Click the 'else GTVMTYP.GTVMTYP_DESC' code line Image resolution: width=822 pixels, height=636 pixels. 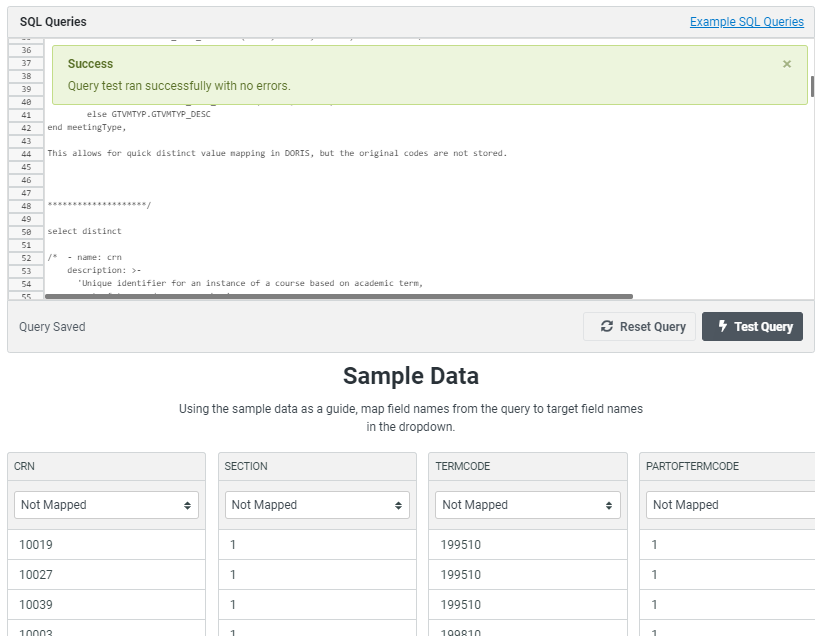149,114
